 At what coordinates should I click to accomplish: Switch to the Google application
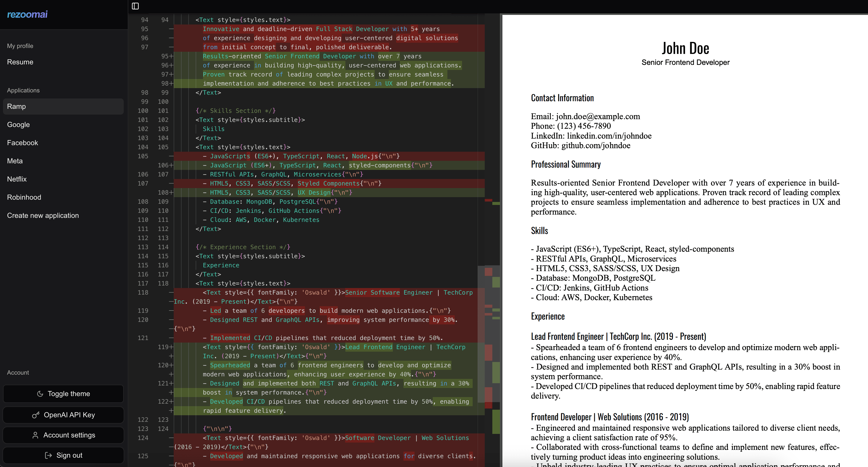coord(18,124)
